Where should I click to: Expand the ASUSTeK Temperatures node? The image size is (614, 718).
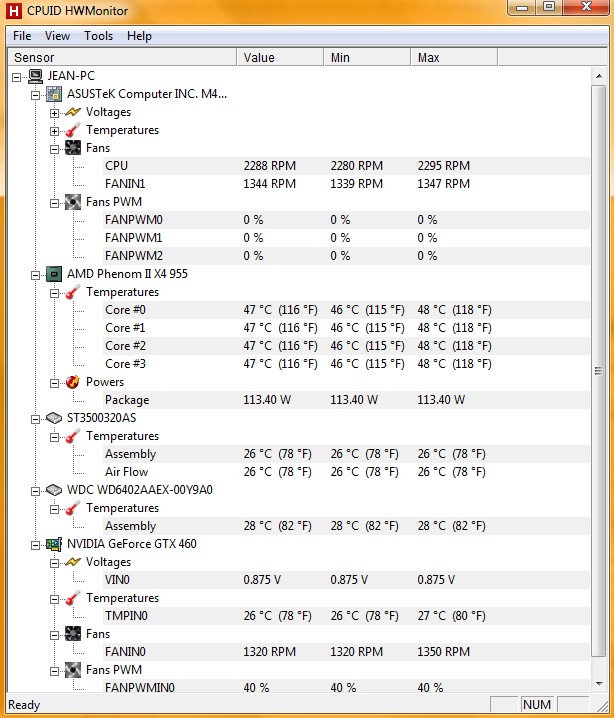pyautogui.click(x=54, y=131)
